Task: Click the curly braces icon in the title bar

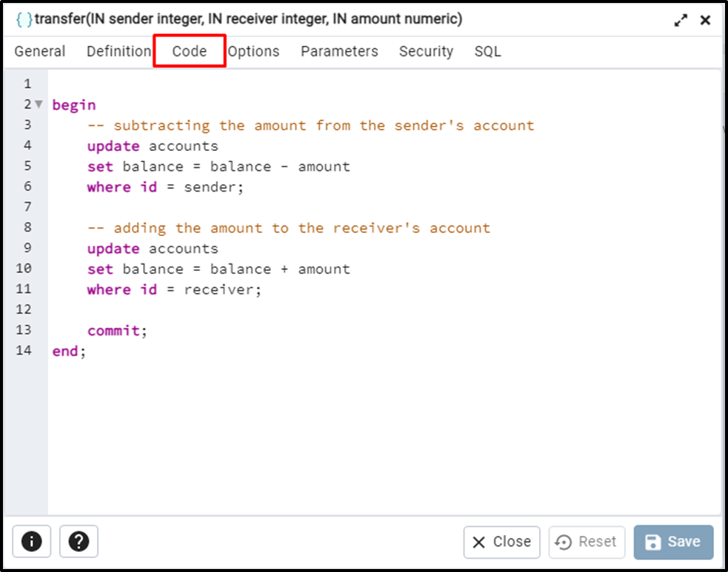Action: tap(23, 20)
